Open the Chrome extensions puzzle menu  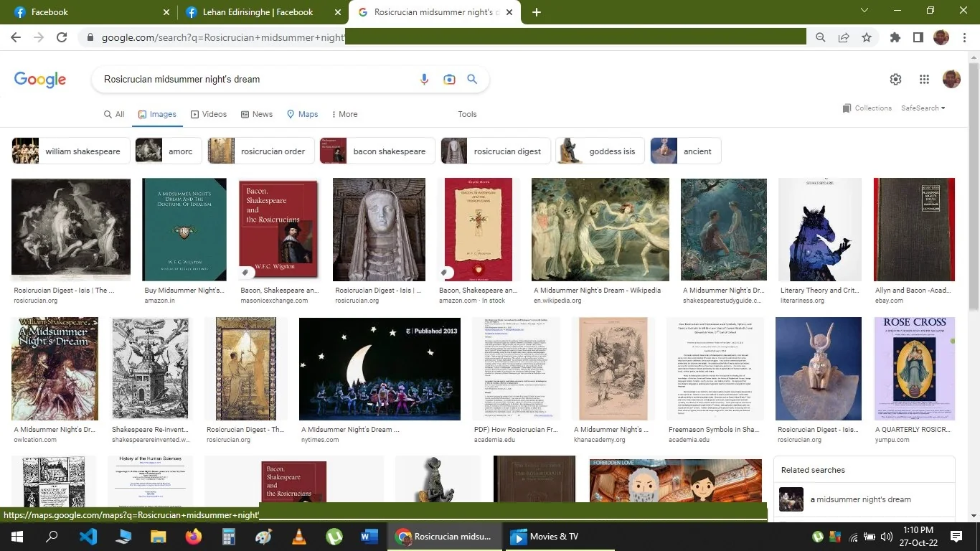point(895,37)
